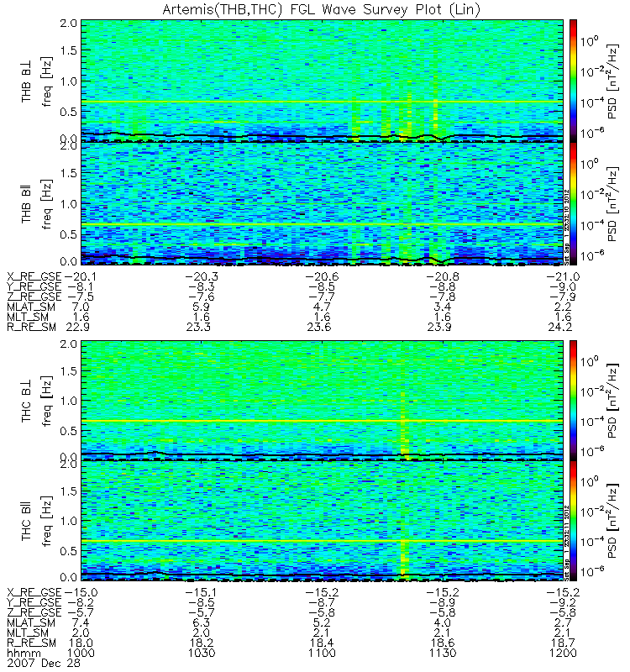Click the time tick '1030'
This screenshot has width=630, height=672.
tap(201, 654)
